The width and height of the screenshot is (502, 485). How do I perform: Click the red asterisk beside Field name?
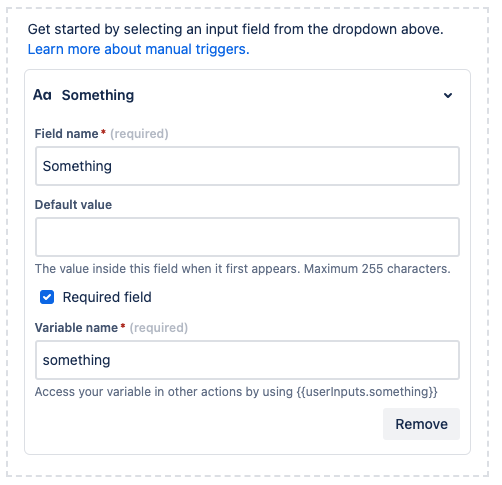coord(103,132)
